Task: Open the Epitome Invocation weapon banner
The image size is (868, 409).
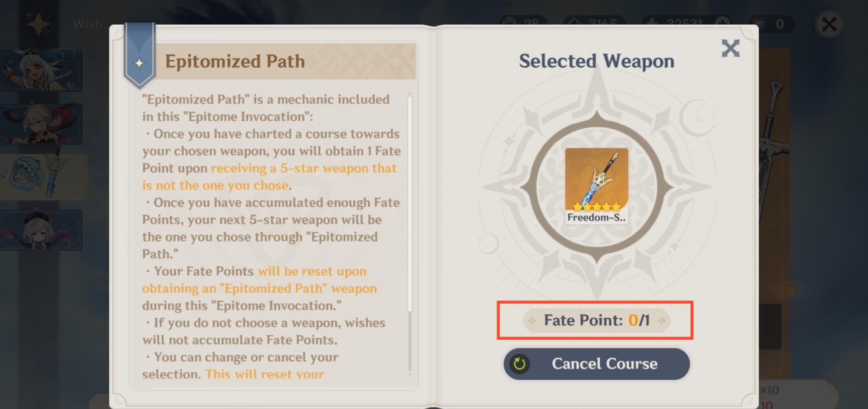Action: 41,177
